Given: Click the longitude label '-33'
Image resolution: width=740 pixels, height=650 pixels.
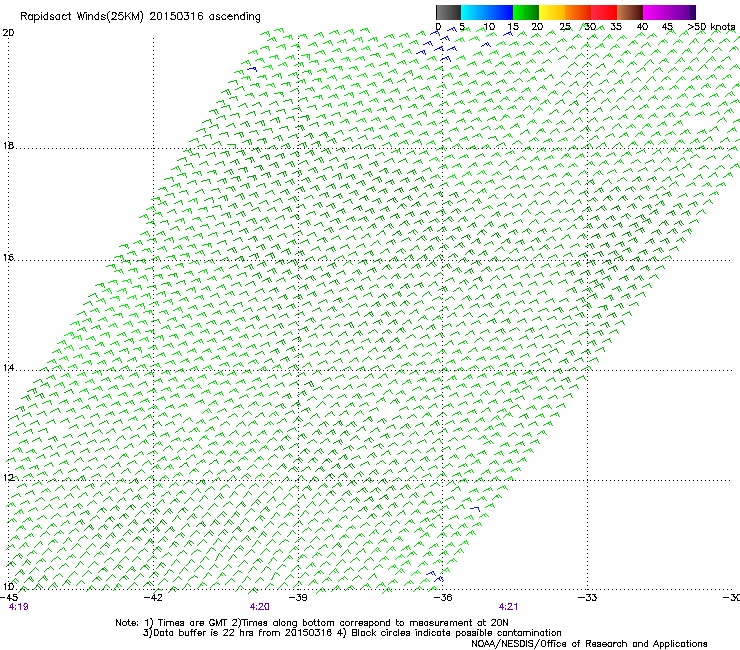Looking at the screenshot, I should click(587, 597).
